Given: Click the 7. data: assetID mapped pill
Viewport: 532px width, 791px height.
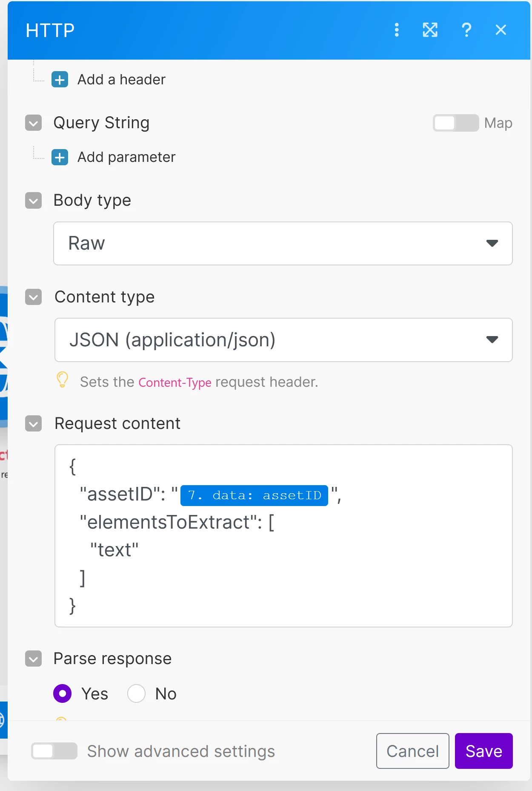Looking at the screenshot, I should (254, 495).
